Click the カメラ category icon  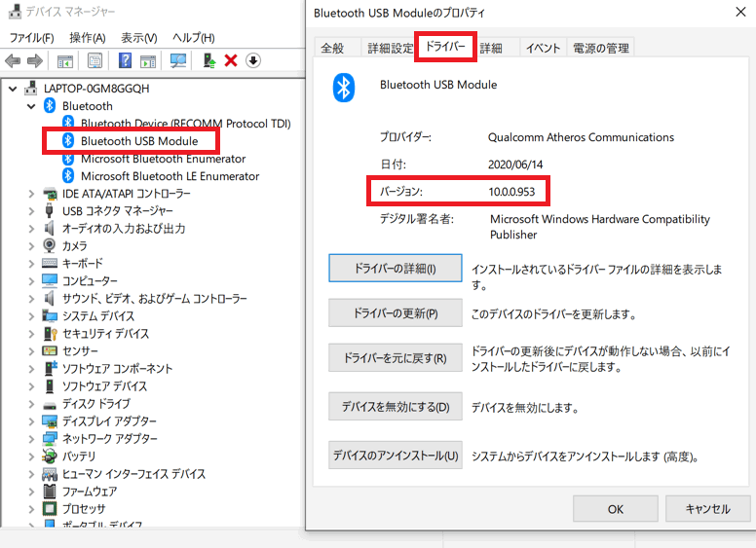click(49, 245)
